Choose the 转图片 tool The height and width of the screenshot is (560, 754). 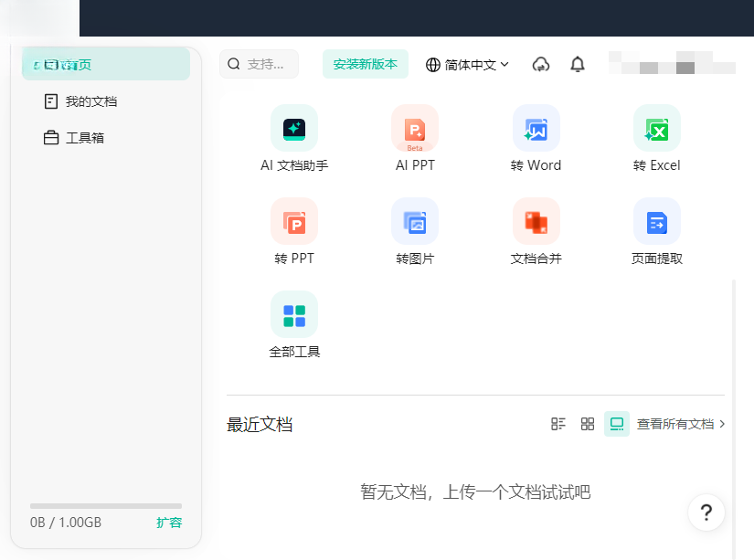[415, 232]
